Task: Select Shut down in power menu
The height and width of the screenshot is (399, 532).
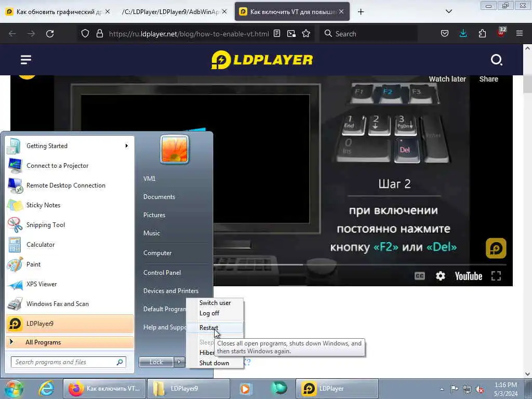Action: (x=215, y=363)
